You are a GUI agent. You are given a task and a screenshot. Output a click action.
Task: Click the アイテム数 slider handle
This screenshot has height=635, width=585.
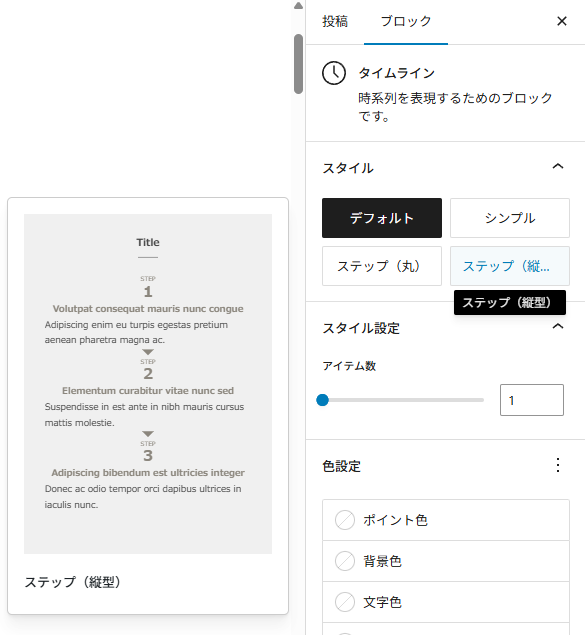click(x=323, y=400)
